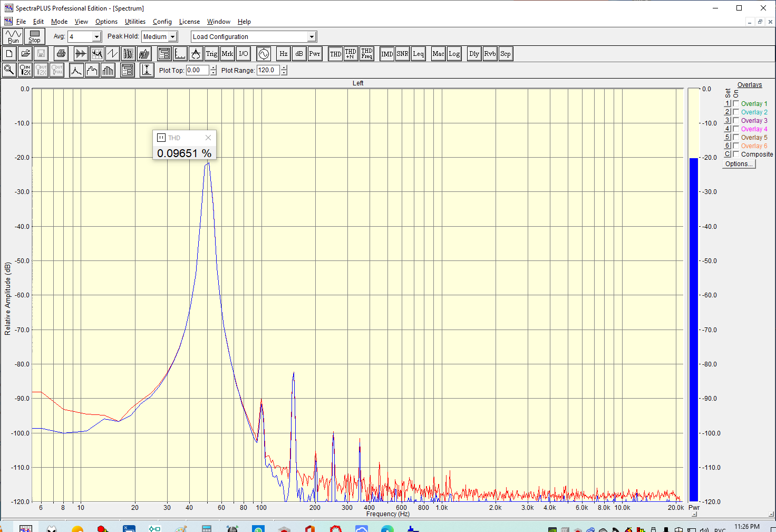Open the SNR measurement utility
Screen dimensions: 776x532
click(x=402, y=54)
